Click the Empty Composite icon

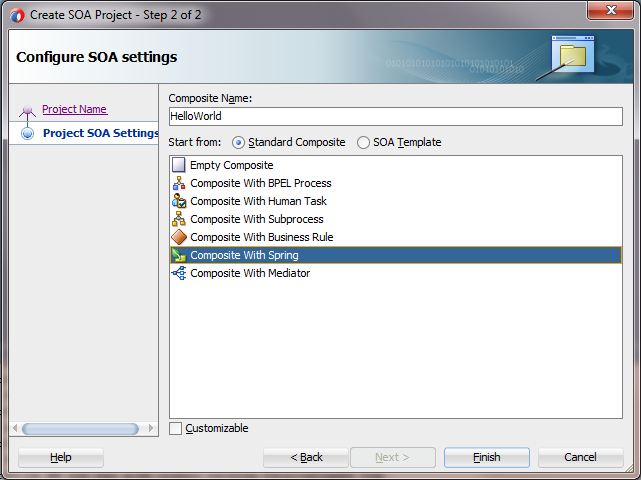179,165
